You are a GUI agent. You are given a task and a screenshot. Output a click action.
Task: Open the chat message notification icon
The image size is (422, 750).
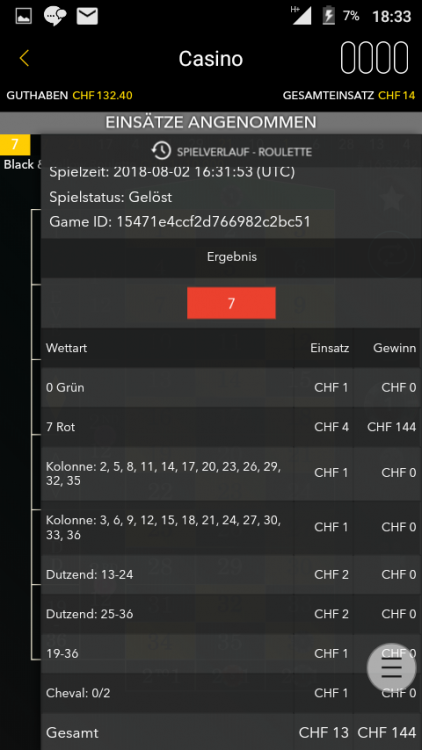click(x=55, y=16)
